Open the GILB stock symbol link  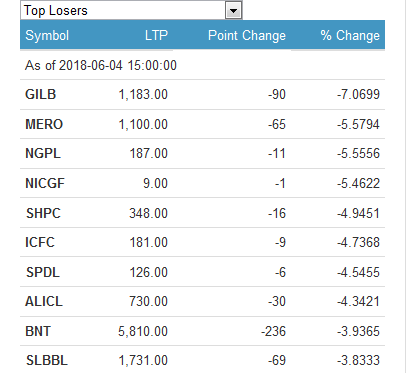[x=40, y=94]
